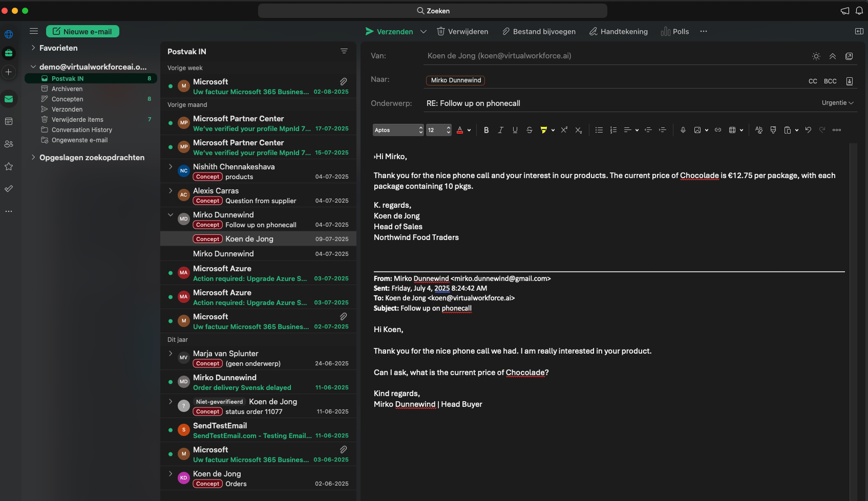Apply subscript formatting

579,130
